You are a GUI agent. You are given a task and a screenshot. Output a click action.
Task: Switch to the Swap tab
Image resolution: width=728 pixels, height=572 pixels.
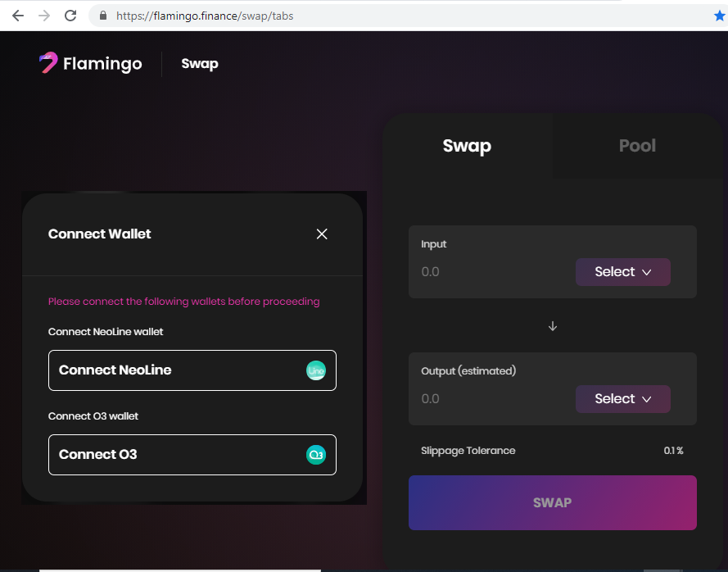point(467,145)
